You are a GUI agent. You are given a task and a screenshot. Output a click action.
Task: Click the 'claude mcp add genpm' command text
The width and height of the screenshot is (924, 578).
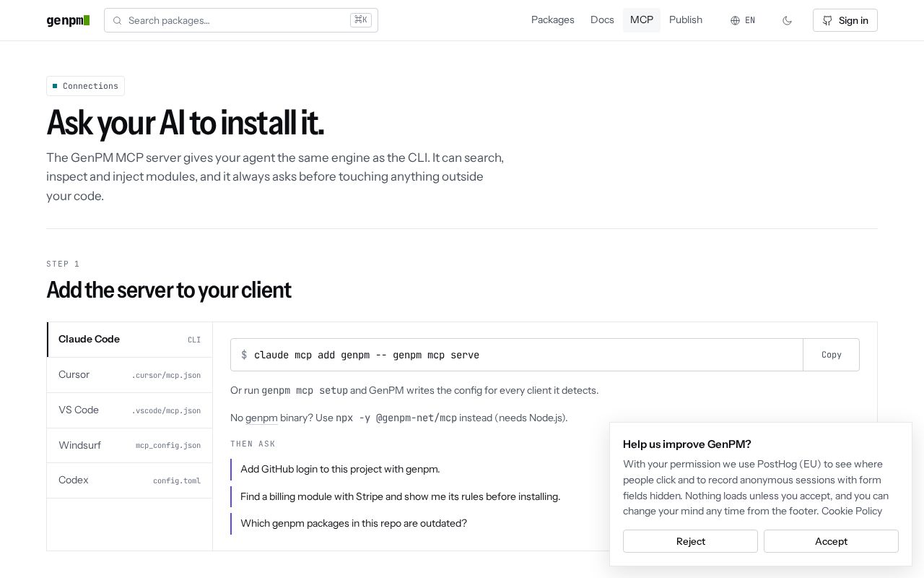tap(367, 355)
